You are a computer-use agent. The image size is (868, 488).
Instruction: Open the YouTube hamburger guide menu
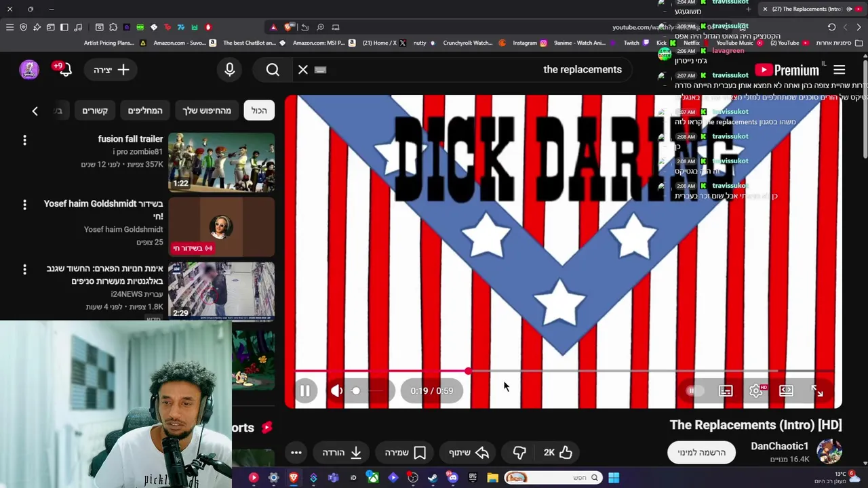pyautogui.click(x=839, y=70)
